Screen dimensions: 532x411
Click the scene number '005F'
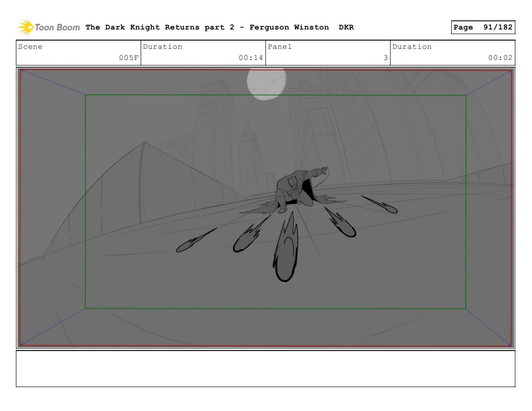(129, 58)
